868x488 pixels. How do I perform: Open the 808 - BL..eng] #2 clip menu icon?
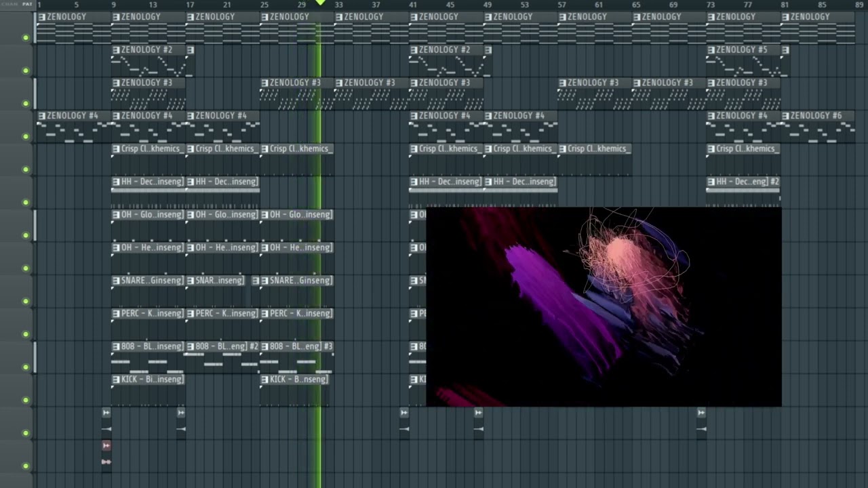pyautogui.click(x=191, y=346)
